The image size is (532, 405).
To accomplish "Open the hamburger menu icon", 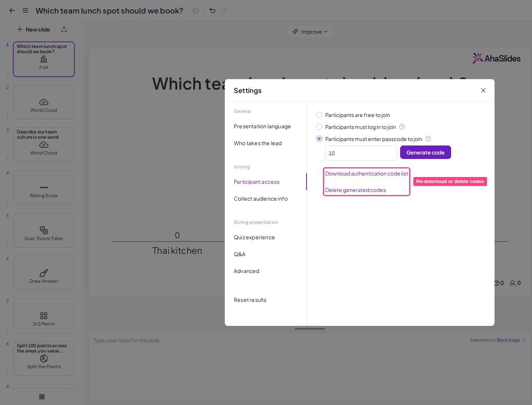I will 25,10.
